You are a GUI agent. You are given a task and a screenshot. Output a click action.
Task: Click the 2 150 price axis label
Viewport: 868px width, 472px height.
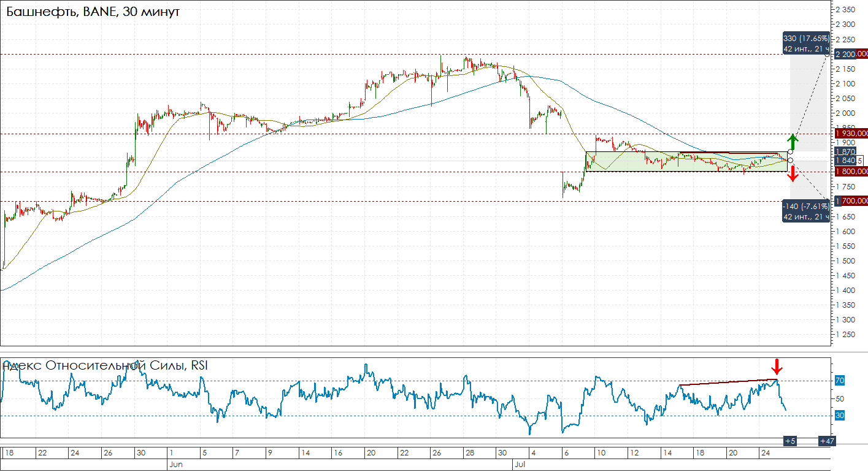[845, 69]
